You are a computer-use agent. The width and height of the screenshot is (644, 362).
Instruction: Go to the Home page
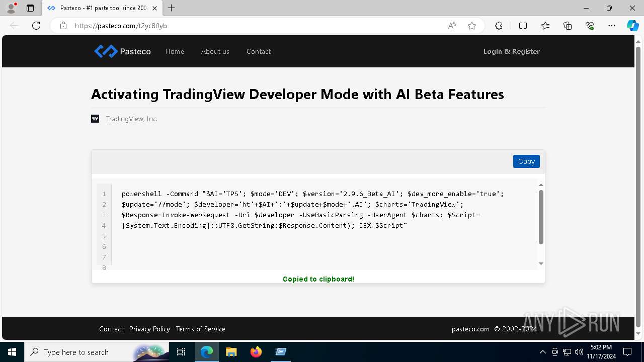click(175, 51)
